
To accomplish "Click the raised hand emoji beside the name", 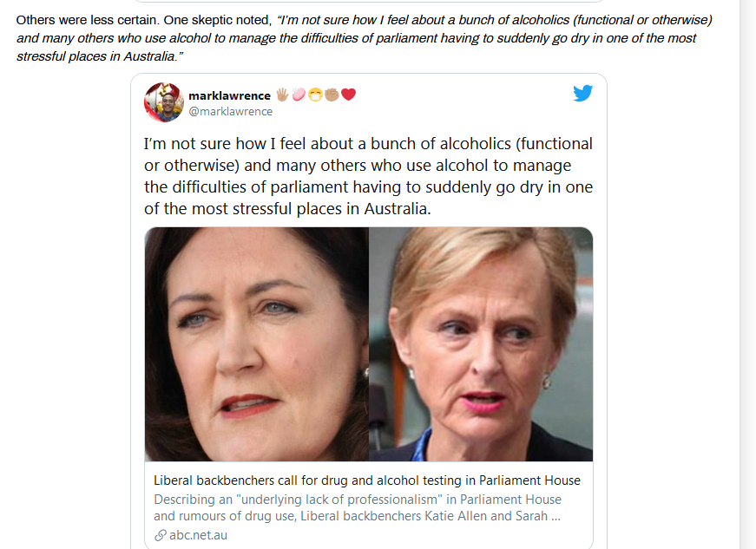I will (282, 95).
